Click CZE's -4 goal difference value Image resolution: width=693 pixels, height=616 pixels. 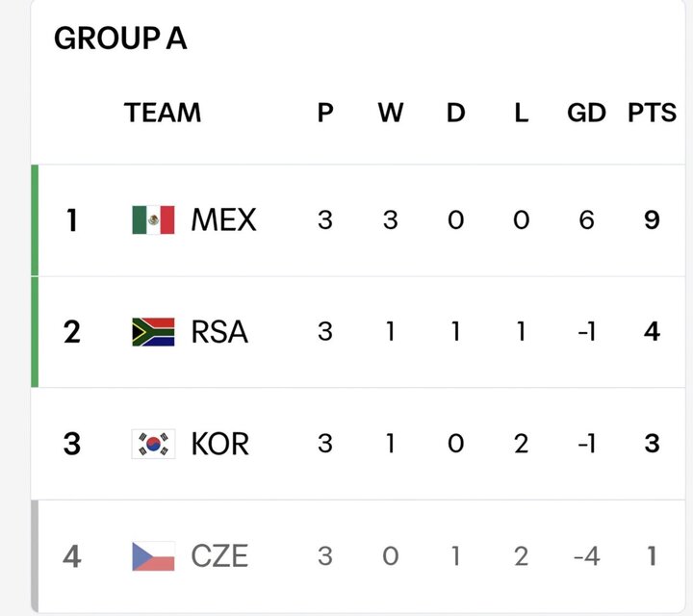click(x=586, y=556)
